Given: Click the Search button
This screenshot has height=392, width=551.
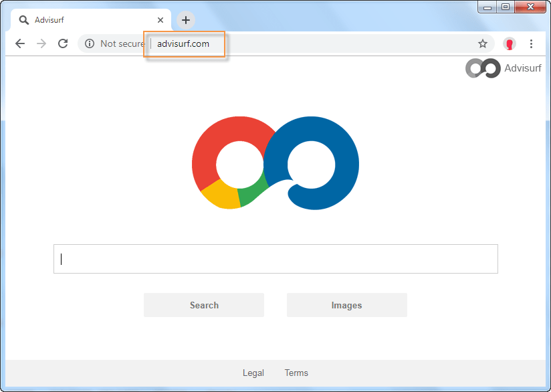Looking at the screenshot, I should 204,305.
